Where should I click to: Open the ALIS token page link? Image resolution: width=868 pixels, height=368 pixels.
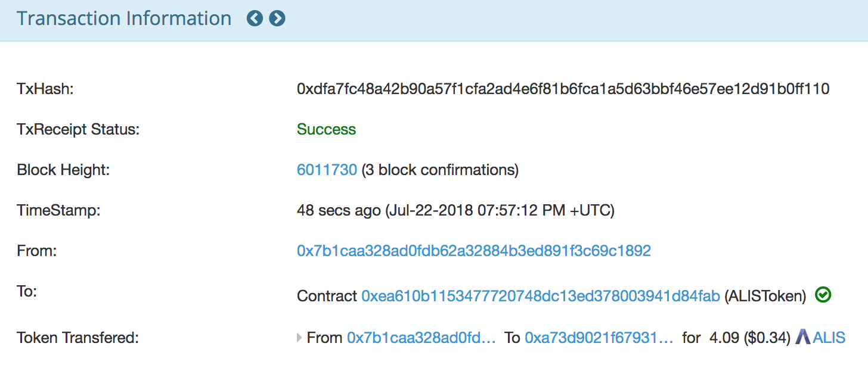(829, 338)
